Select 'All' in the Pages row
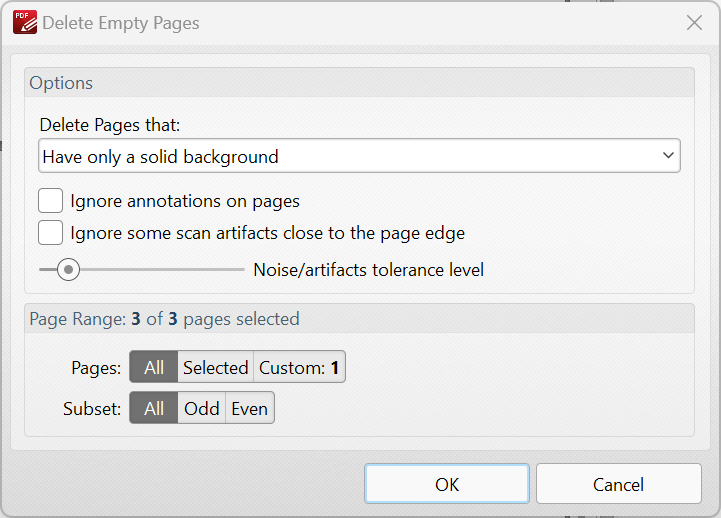Screen dimensions: 721x518 click(154, 367)
